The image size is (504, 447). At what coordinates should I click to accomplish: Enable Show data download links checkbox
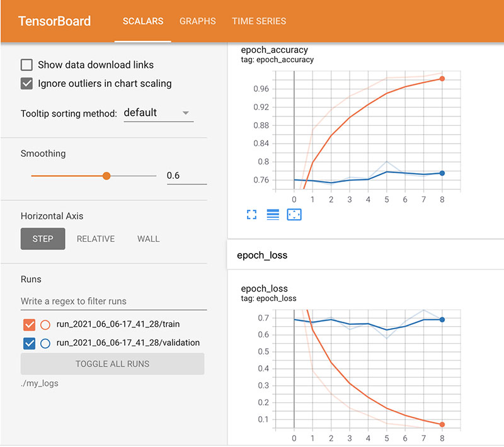coord(27,65)
